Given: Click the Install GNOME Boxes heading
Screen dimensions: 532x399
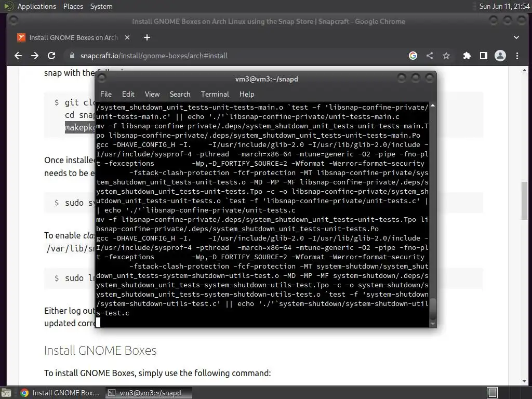Looking at the screenshot, I should [x=100, y=351].
